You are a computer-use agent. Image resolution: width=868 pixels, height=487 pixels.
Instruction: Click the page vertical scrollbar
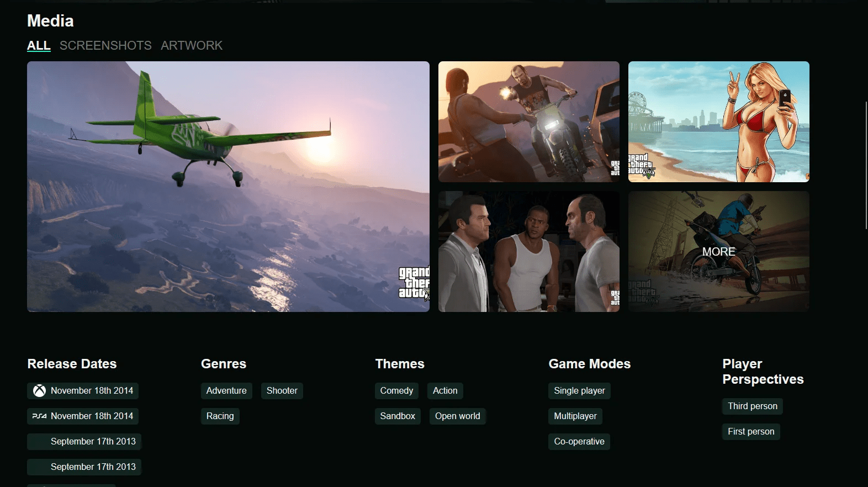tap(866, 166)
